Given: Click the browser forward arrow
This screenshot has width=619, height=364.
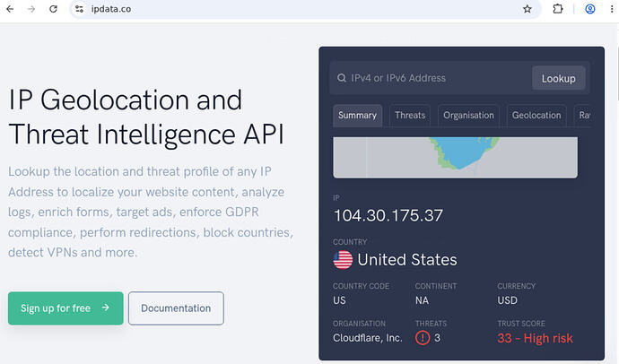Looking at the screenshot, I should click(x=31, y=9).
